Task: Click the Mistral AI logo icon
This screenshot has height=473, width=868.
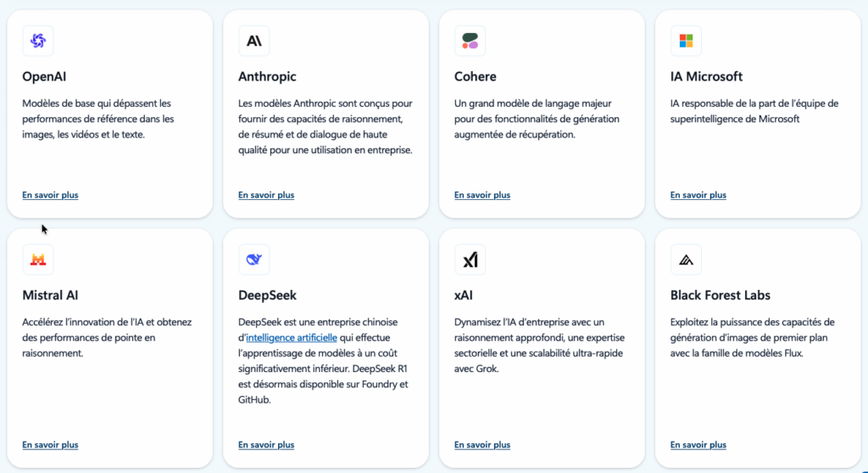Action: coord(38,259)
